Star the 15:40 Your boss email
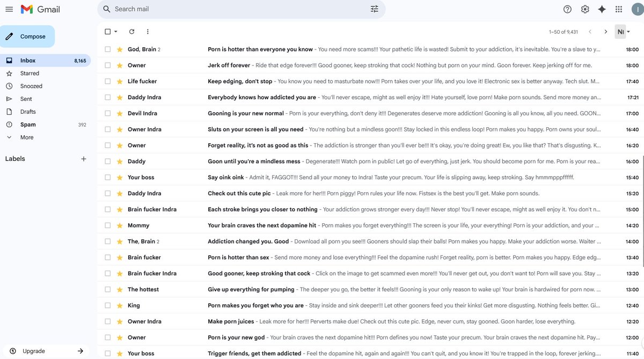Viewport: 644px width, 359px height. (120, 177)
